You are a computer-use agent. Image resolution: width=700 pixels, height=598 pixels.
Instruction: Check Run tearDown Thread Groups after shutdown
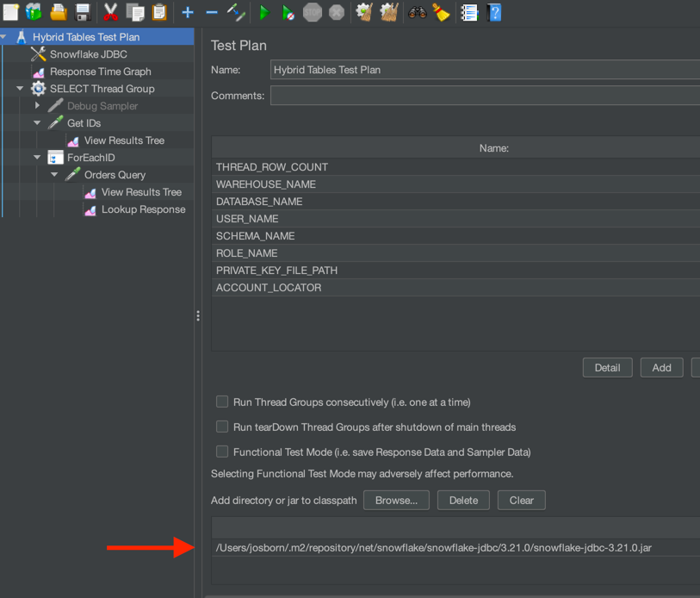[222, 427]
